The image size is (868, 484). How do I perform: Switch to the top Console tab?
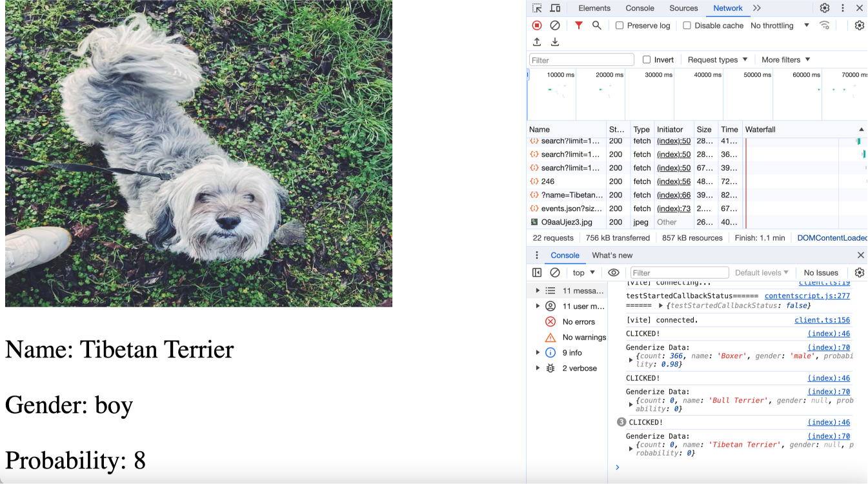click(640, 8)
